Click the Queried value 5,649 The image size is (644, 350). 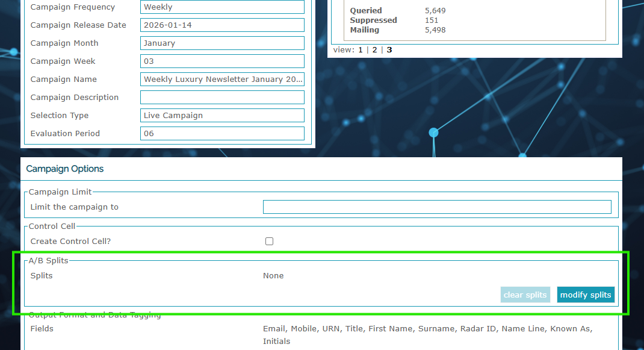pos(435,11)
